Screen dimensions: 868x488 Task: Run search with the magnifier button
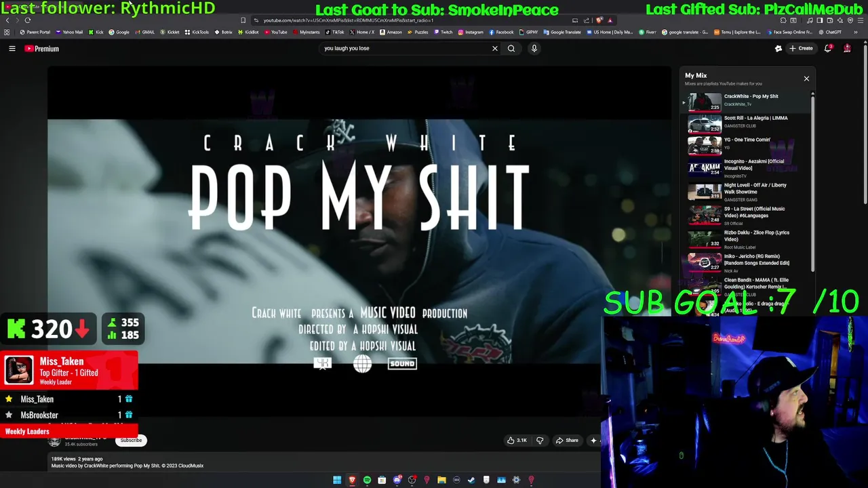[x=511, y=48]
